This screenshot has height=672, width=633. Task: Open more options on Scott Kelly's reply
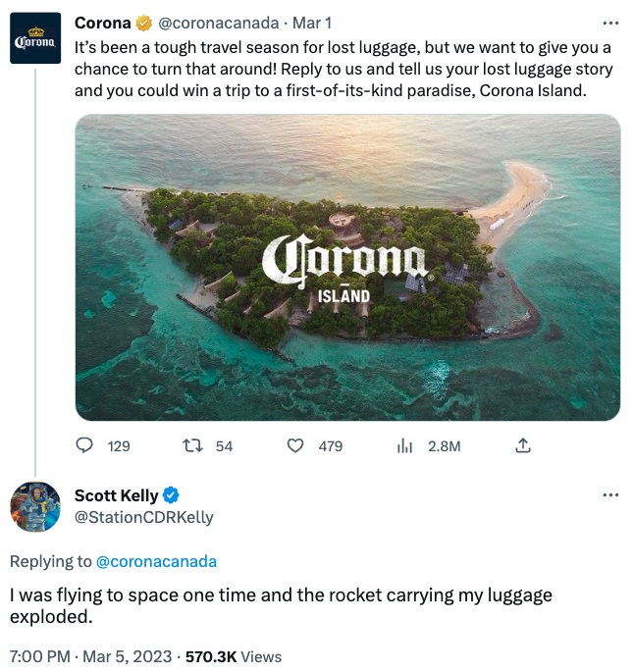pos(610,495)
